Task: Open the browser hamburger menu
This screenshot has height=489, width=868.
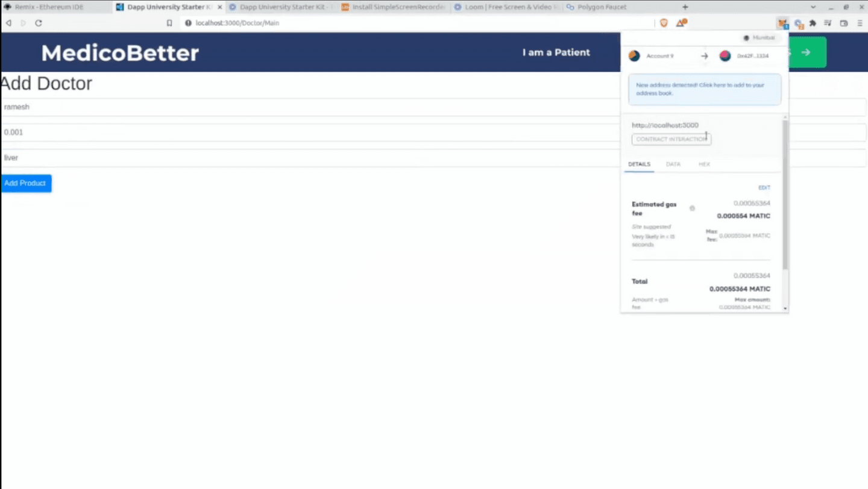Action: coord(860,23)
